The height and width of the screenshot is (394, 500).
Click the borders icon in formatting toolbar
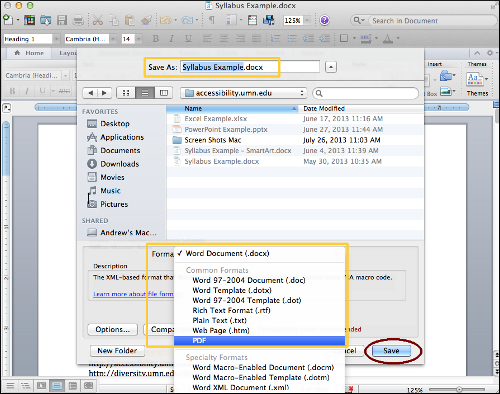coord(344,38)
